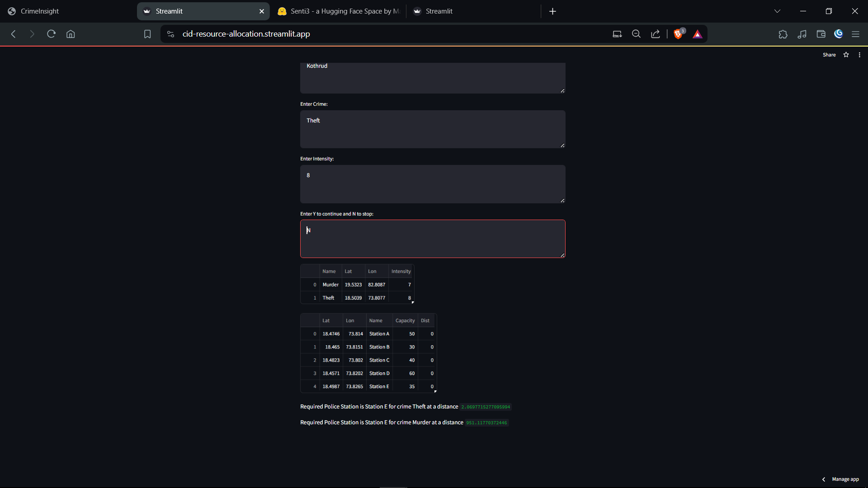Click the Brave Shields lion icon
This screenshot has height=488, width=868.
678,34
